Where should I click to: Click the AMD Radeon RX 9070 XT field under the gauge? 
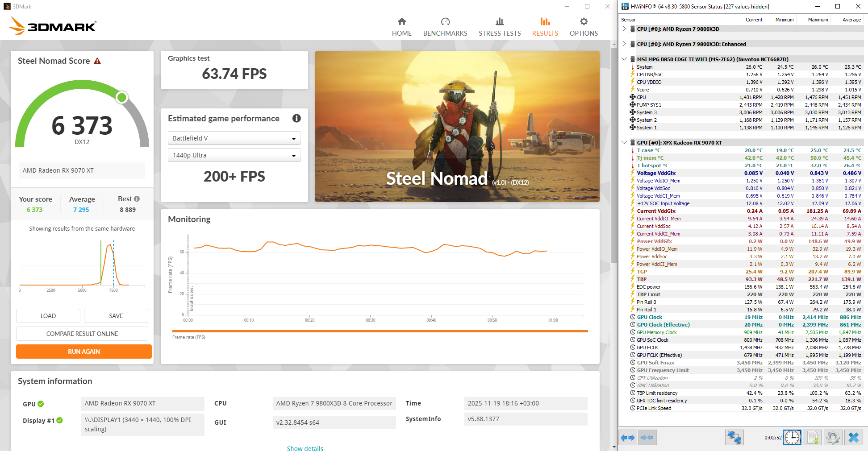pos(82,170)
